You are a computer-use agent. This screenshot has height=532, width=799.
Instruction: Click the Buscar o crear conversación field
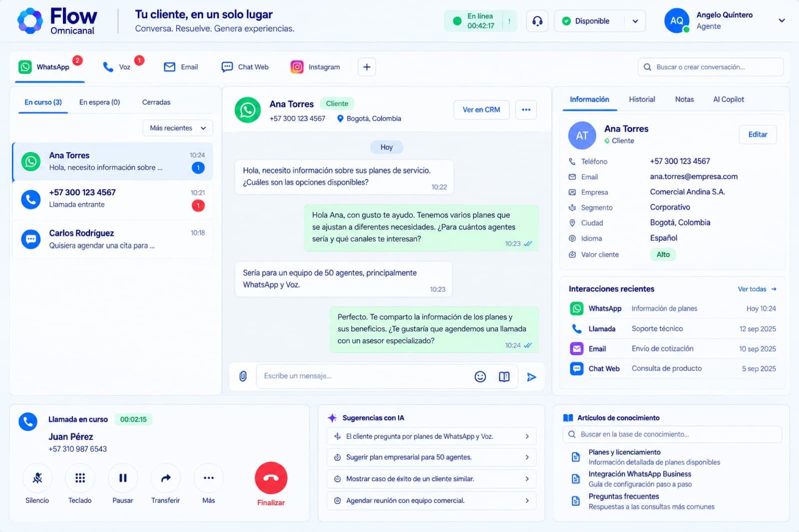click(711, 67)
